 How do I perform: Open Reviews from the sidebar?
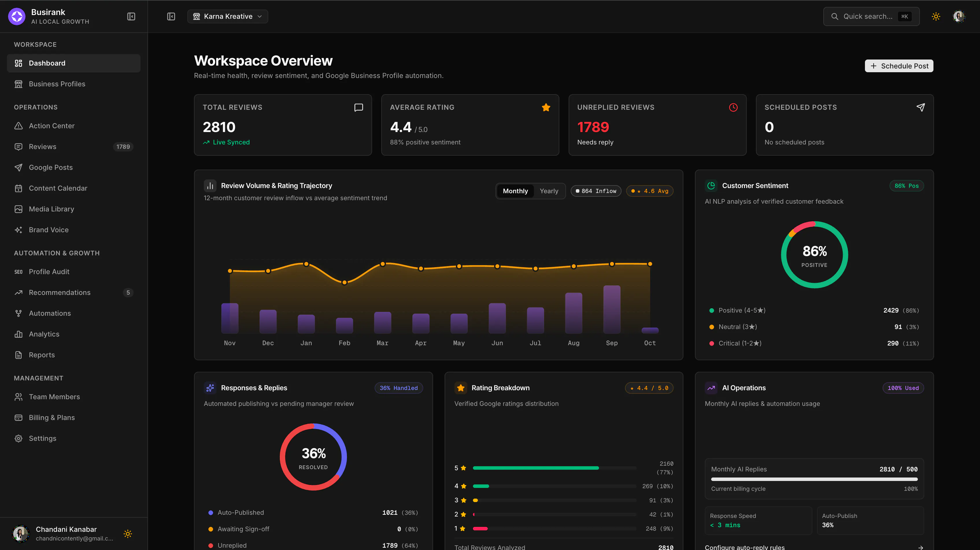click(x=74, y=147)
